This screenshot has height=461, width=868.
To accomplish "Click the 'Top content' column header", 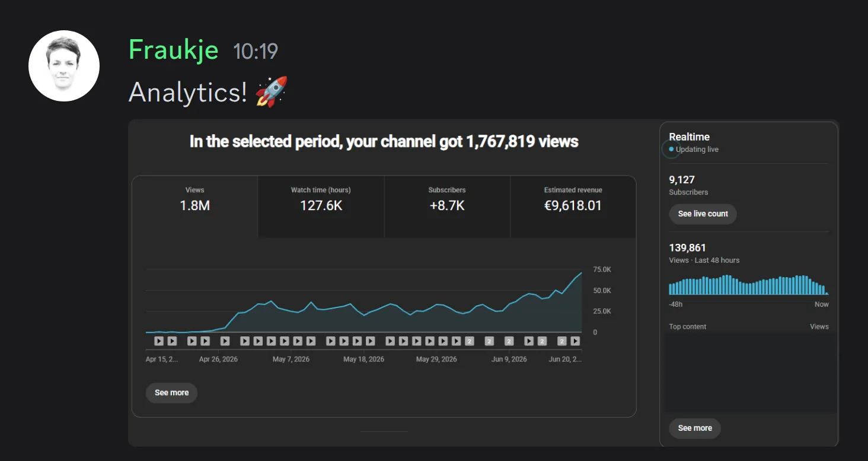I will pos(688,327).
